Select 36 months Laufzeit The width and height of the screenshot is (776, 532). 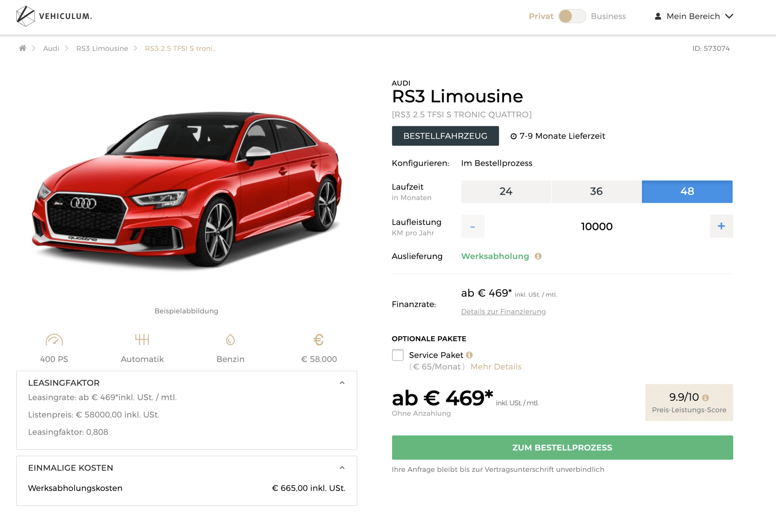[x=596, y=191]
